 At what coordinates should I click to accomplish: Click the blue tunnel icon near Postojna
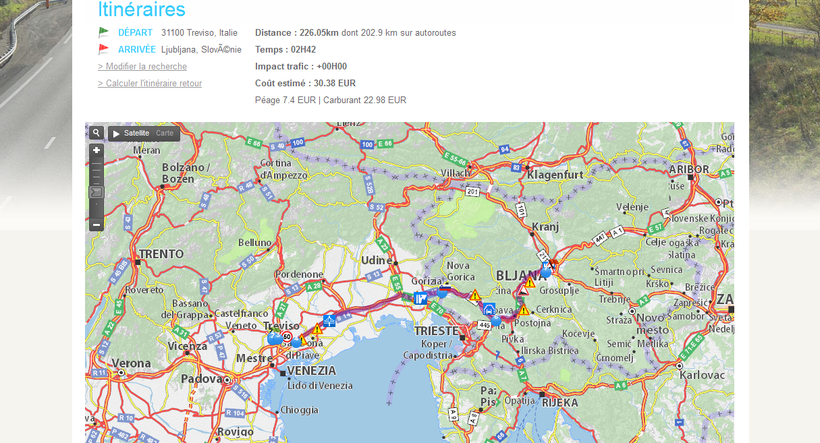489,310
